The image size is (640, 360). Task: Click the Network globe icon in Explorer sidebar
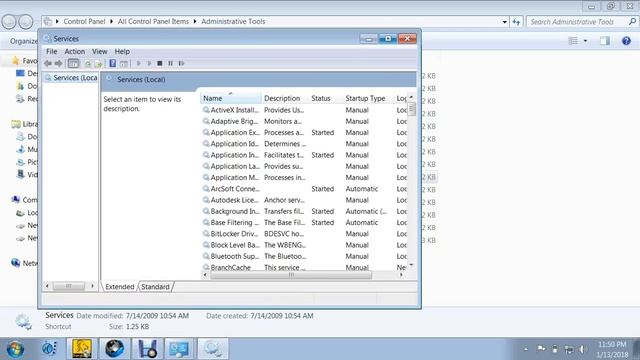point(16,263)
